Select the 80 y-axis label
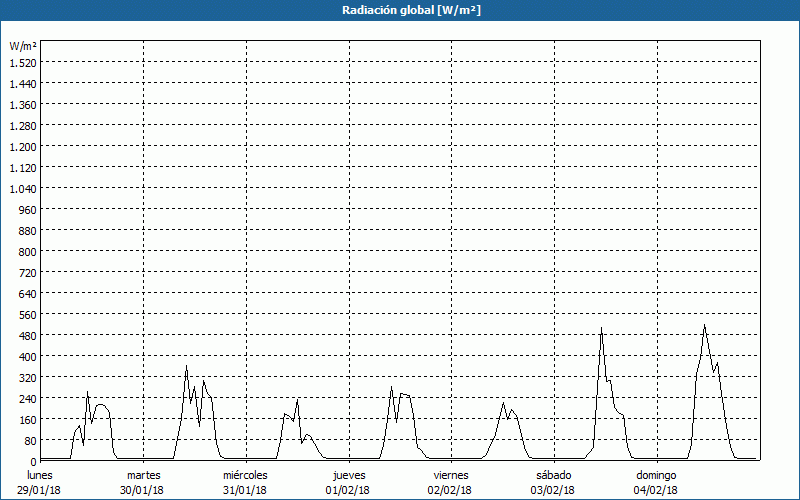 31,441
